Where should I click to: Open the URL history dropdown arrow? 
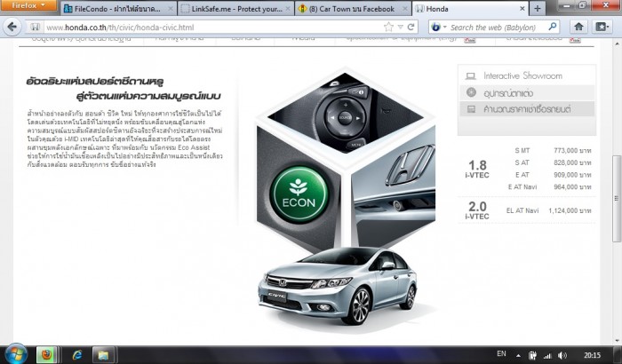tap(400, 27)
